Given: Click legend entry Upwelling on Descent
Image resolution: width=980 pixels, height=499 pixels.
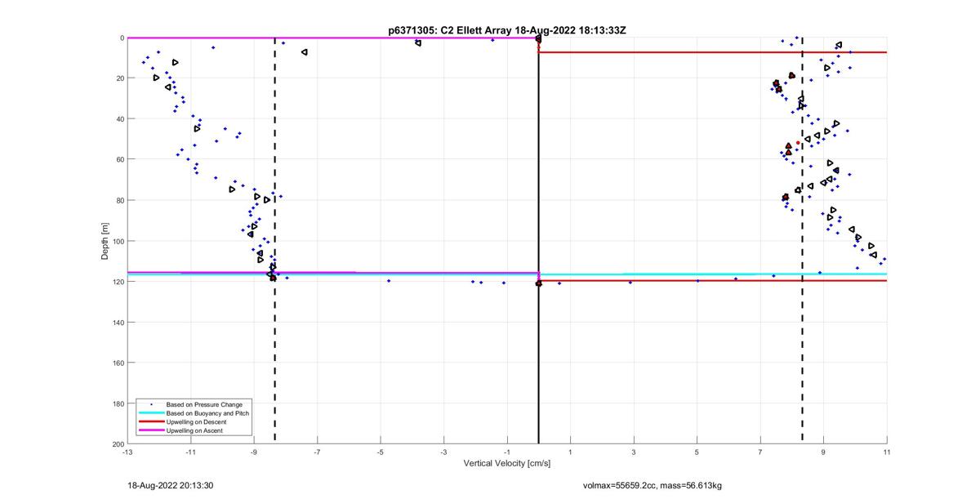Looking at the screenshot, I should pyautogui.click(x=197, y=421).
